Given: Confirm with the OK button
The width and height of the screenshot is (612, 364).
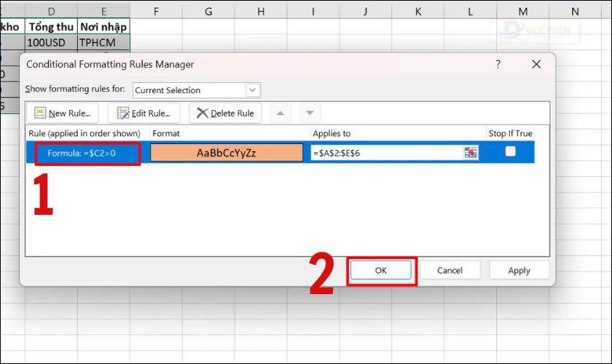Looking at the screenshot, I should click(380, 270).
